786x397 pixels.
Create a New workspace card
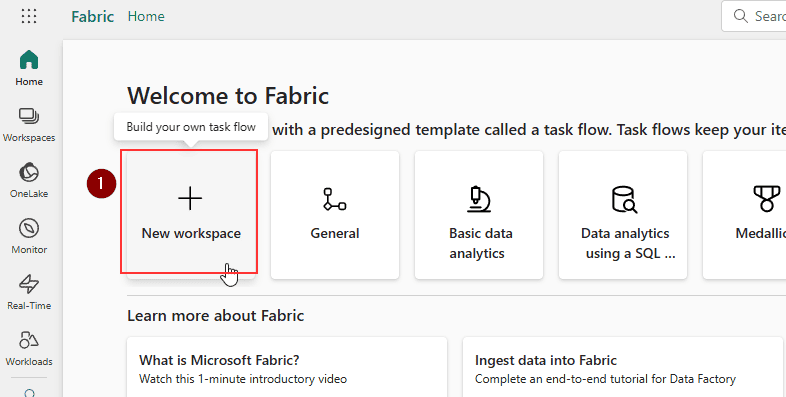[x=191, y=215]
